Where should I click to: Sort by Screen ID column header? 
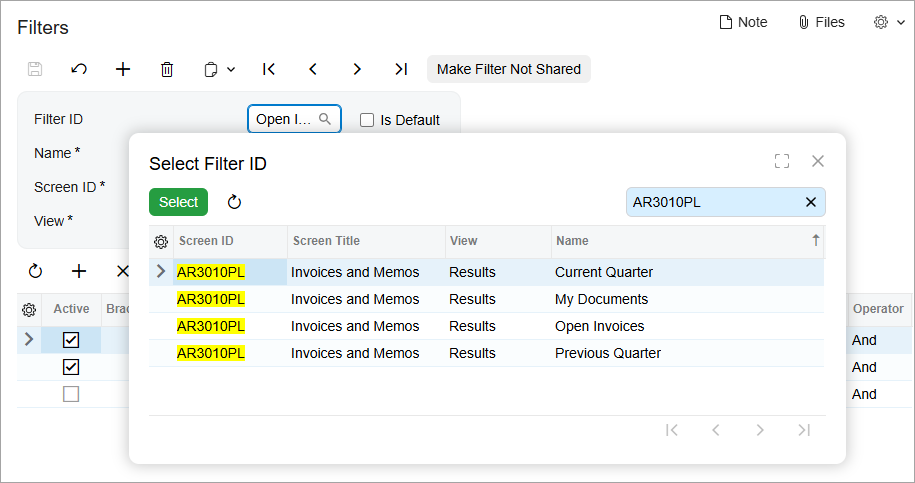point(230,241)
